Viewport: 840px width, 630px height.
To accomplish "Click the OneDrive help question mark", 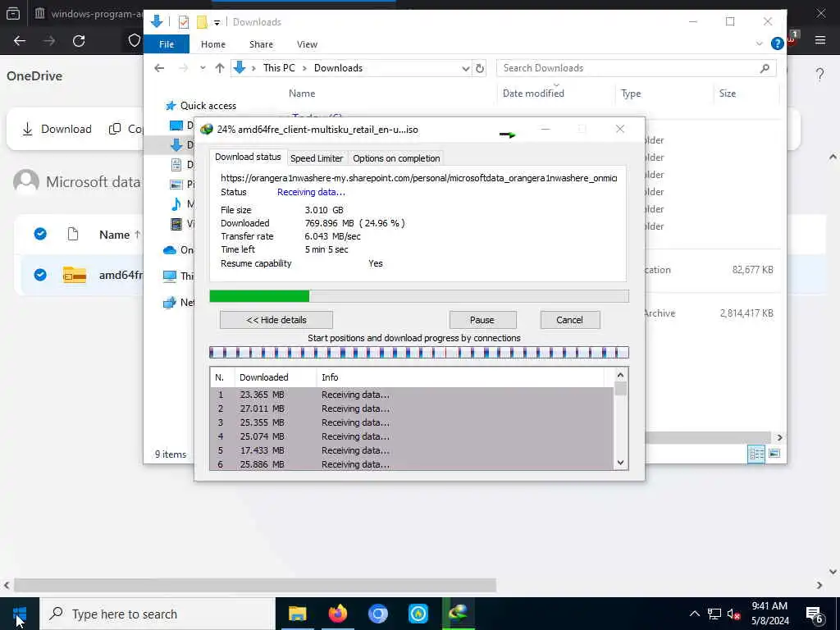I will pyautogui.click(x=819, y=74).
